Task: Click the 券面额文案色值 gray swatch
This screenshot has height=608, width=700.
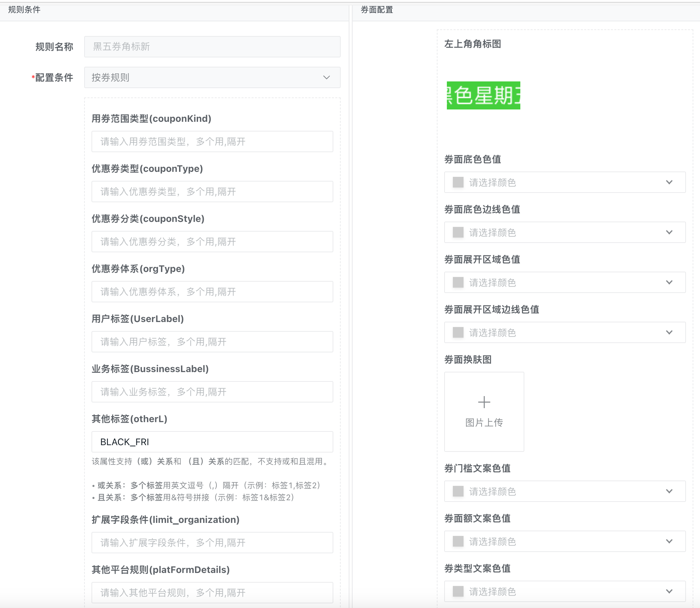Action: click(x=458, y=542)
